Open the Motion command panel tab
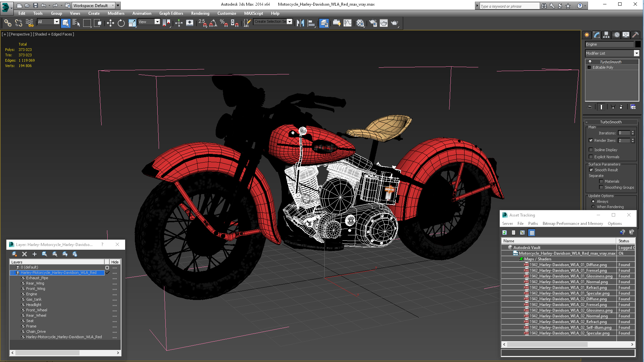The image size is (644, 362). click(616, 35)
